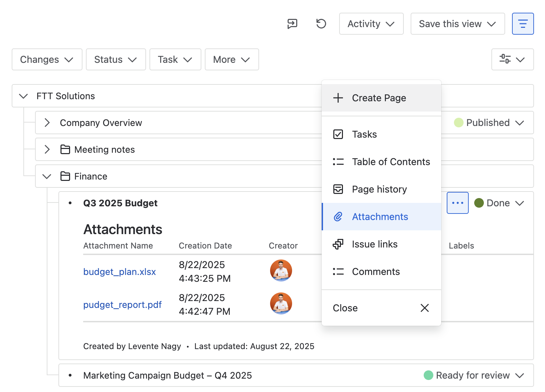The width and height of the screenshot is (545, 392).
Task: Click the share/export icon in top toolbar
Action: click(x=292, y=24)
